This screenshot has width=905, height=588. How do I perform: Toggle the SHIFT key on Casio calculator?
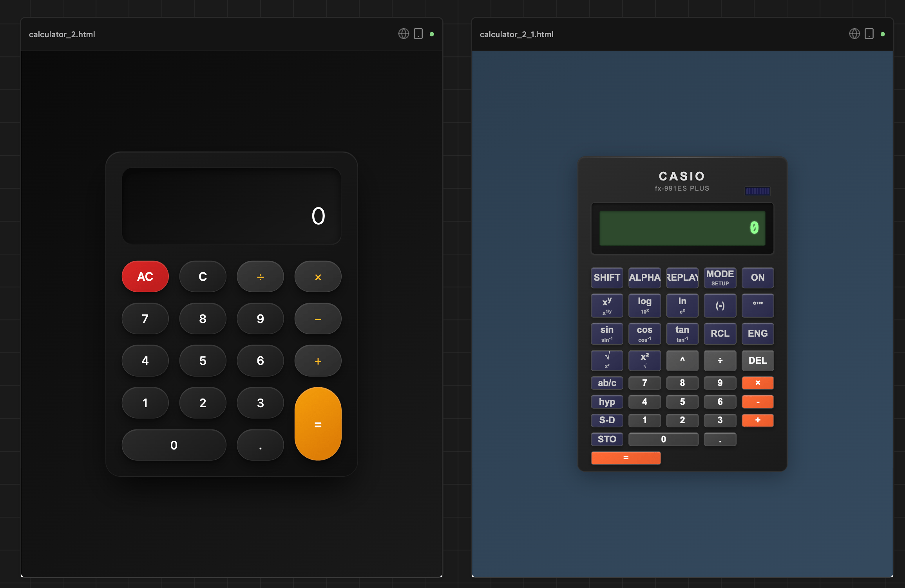tap(607, 278)
